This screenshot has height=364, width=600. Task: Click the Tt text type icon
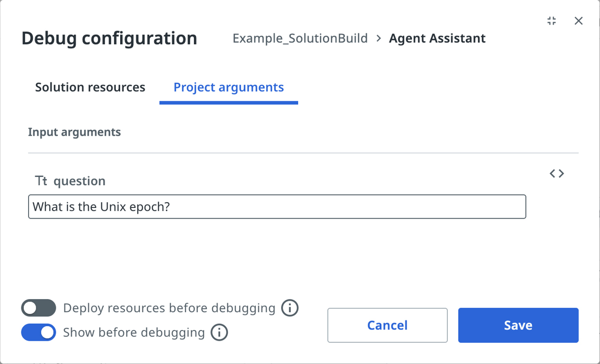[x=41, y=181]
